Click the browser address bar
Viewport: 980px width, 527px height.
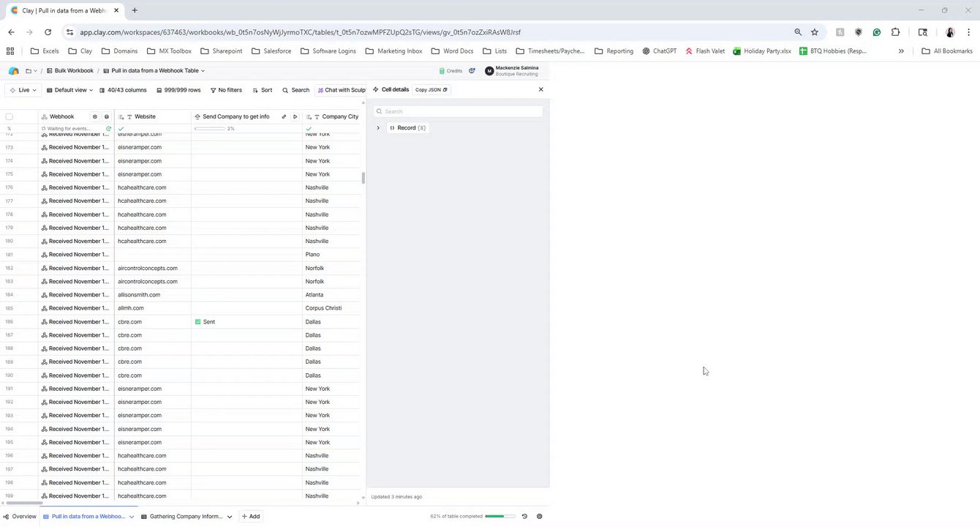(x=431, y=32)
